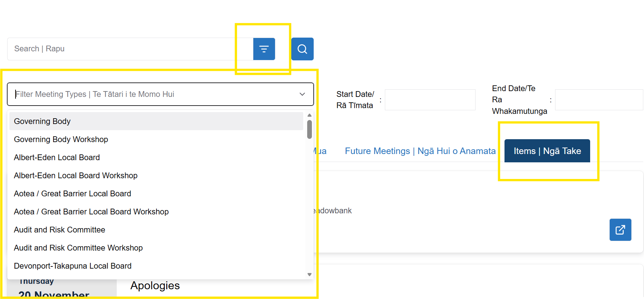The width and height of the screenshot is (644, 299).
Task: Click inside the Search | Rapu field
Action: 126,49
